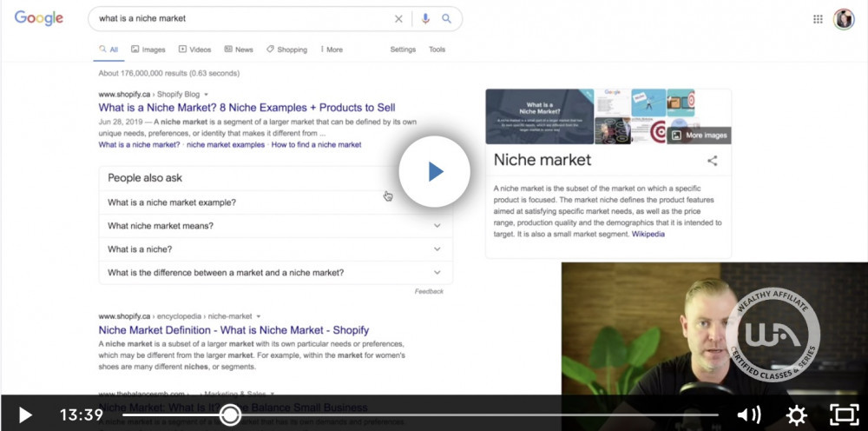
Task: Switch to the News tab
Action: click(x=239, y=50)
